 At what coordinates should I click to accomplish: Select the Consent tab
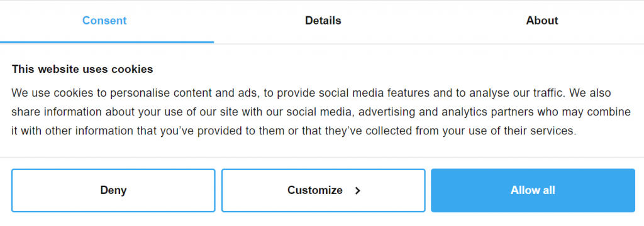pos(104,21)
